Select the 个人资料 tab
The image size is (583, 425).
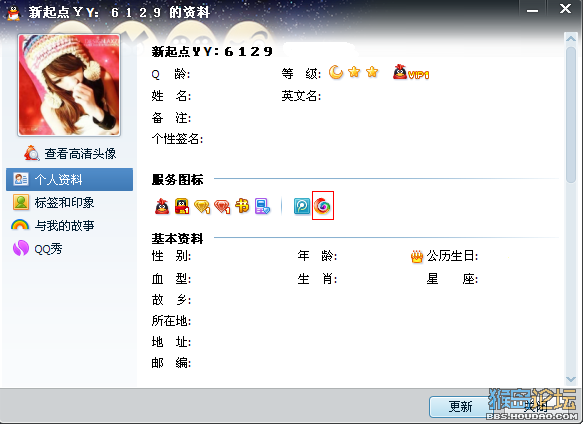[70, 180]
